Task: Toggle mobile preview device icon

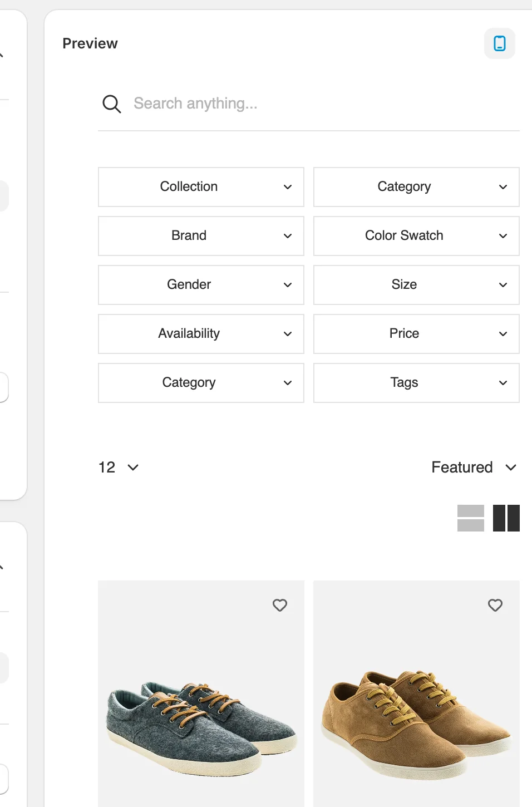Action: pos(500,43)
